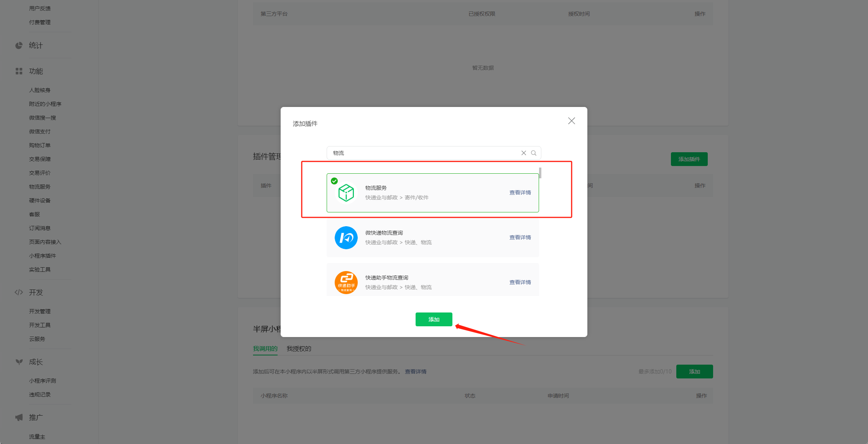Open 查看详情 link for 微快递物流查询

520,237
